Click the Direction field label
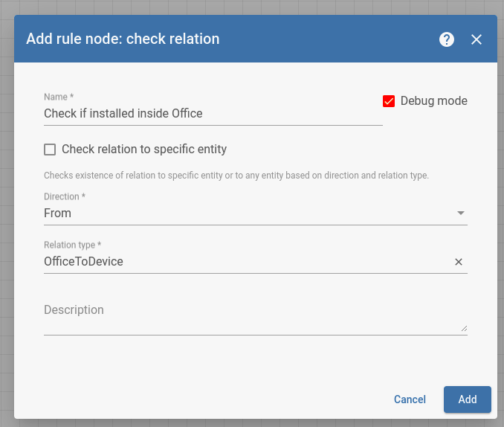This screenshot has width=504, height=427. point(65,196)
